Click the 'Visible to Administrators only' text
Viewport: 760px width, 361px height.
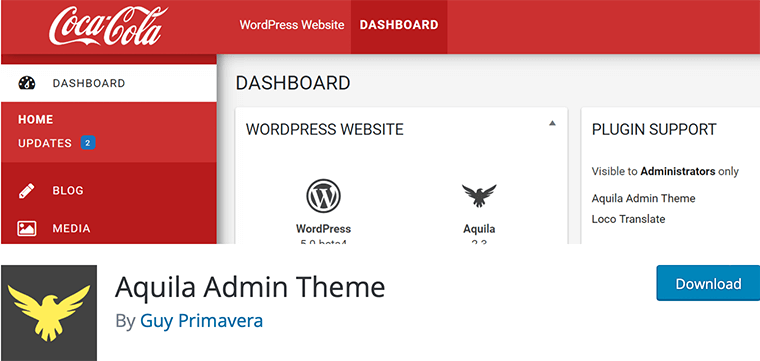pyautogui.click(x=665, y=171)
